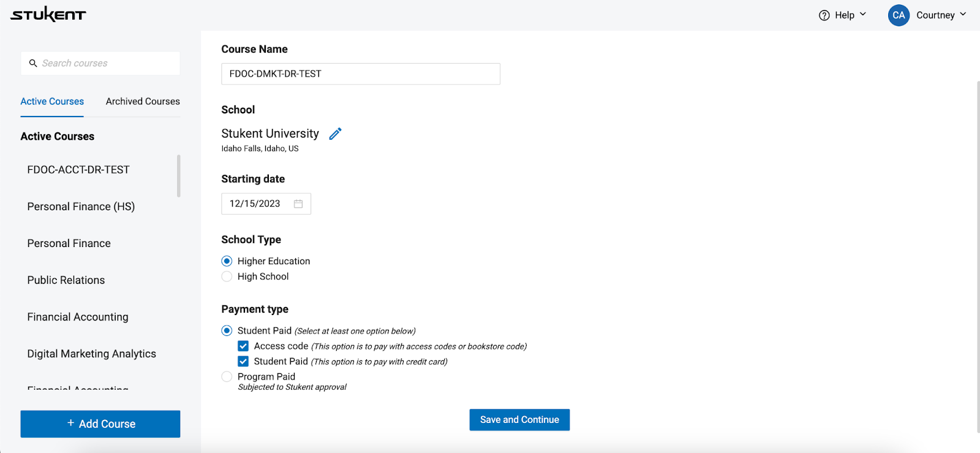Click the Starting date field 12/15/2023
Viewport: 980px width, 453px height.
click(266, 204)
